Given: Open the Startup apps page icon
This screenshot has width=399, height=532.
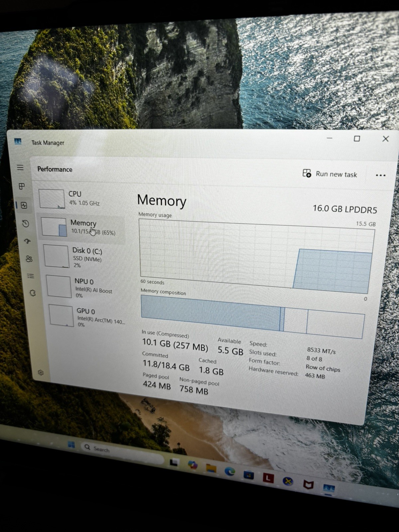Looking at the screenshot, I should pos(27,241).
